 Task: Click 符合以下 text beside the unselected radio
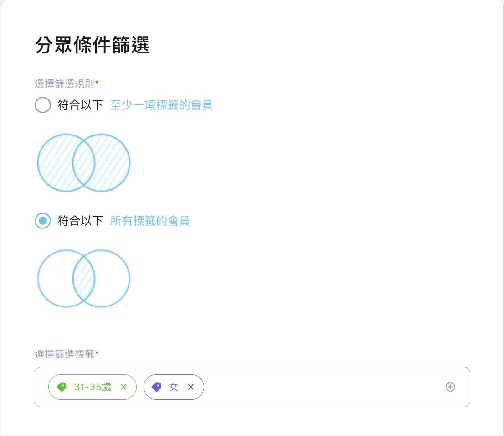(80, 105)
